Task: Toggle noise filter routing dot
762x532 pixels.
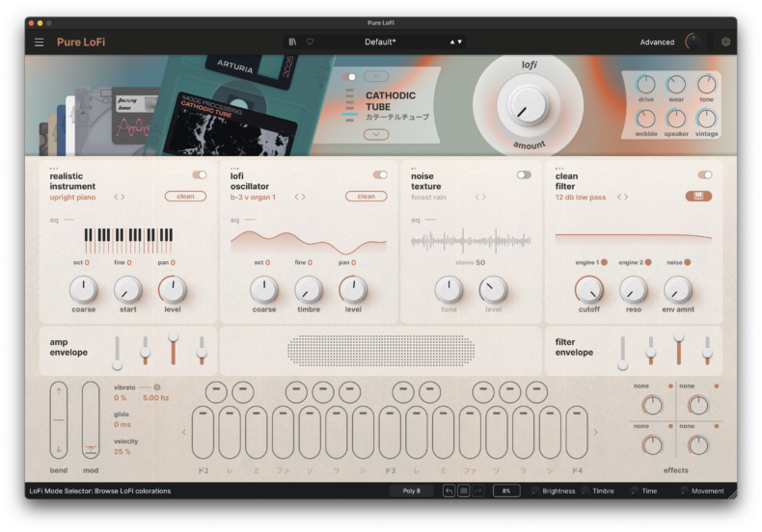Action: [688, 262]
